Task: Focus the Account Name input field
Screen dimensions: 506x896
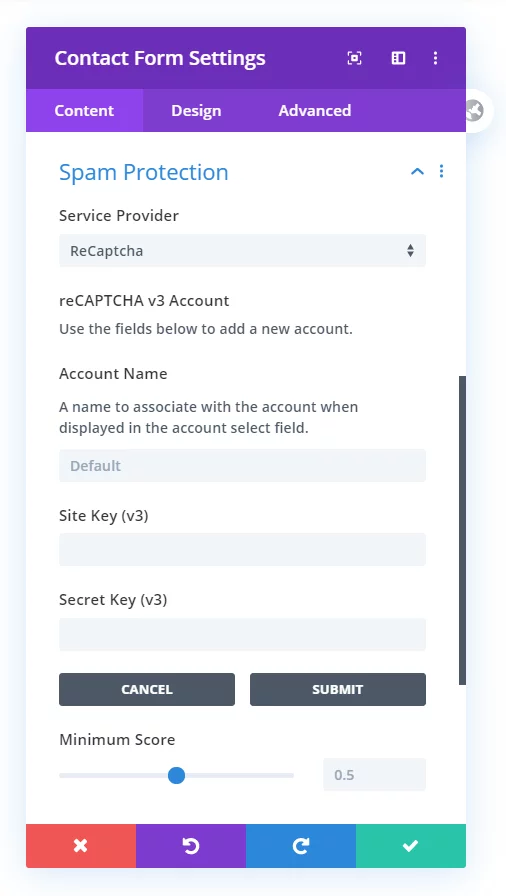Action: click(x=242, y=465)
